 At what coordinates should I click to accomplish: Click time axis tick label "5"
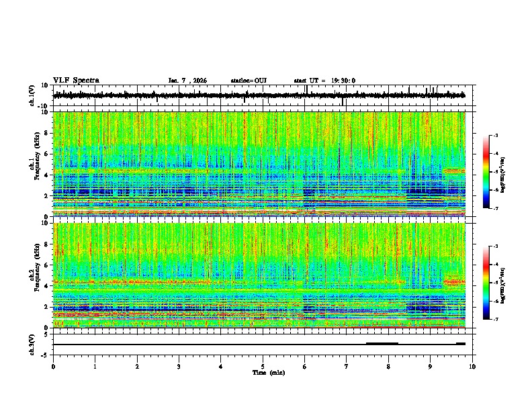pos(263,367)
